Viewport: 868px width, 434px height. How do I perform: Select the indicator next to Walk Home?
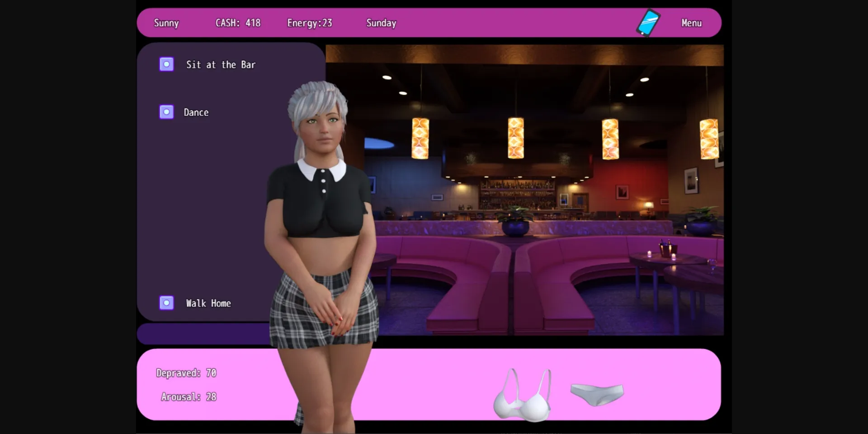pyautogui.click(x=166, y=303)
